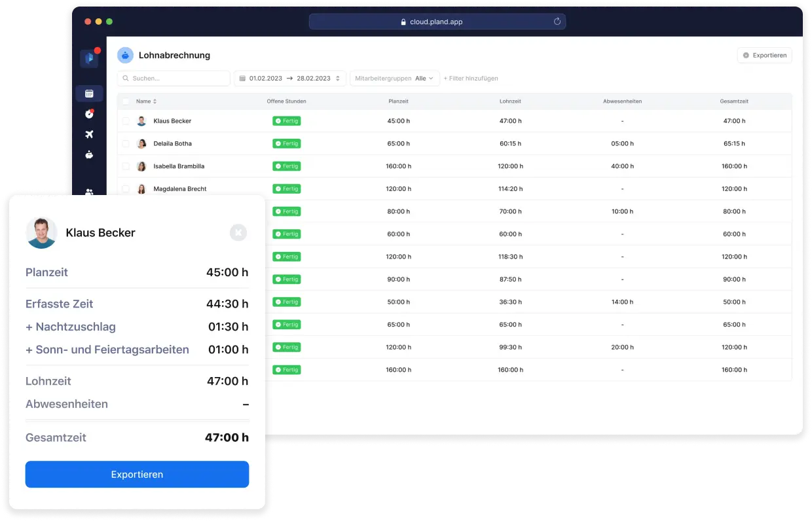Viewport: 812px width, 521px height.
Task: Close the Klaus Becker detail card
Action: pyautogui.click(x=238, y=232)
